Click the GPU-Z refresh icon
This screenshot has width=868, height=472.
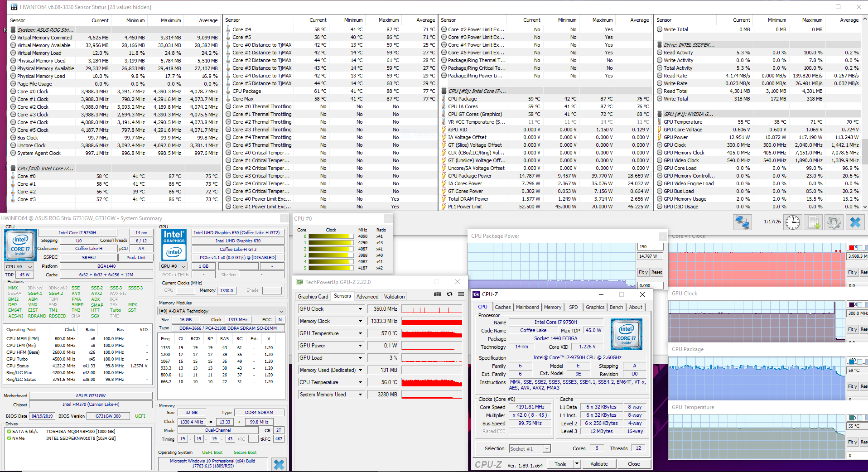pos(449,294)
